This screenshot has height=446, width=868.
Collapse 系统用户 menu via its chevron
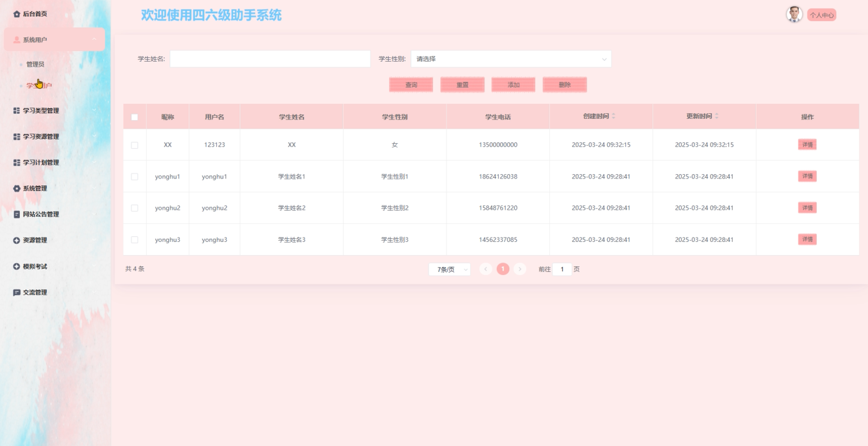pos(94,40)
